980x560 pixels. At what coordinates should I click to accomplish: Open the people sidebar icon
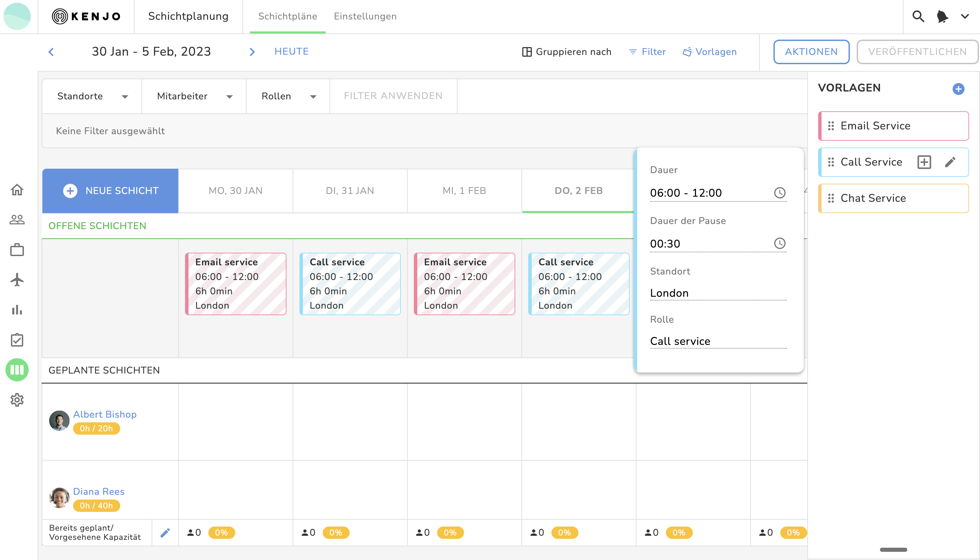point(17,220)
